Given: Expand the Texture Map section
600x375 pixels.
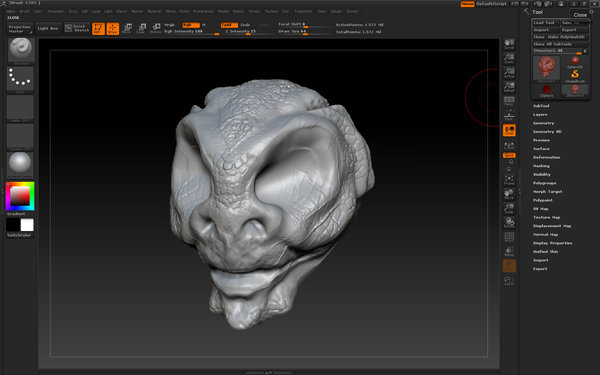Looking at the screenshot, I should 546,217.
